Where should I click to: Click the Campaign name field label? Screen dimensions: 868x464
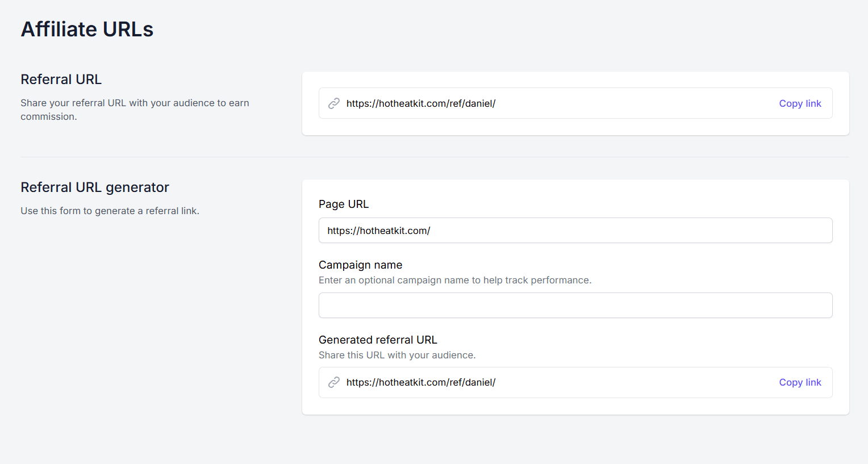coord(360,265)
